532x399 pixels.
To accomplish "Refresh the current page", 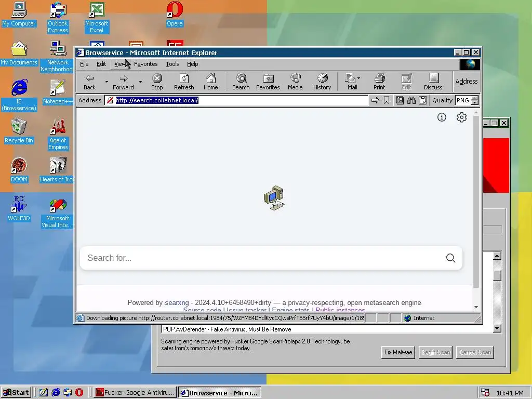I will tap(184, 82).
